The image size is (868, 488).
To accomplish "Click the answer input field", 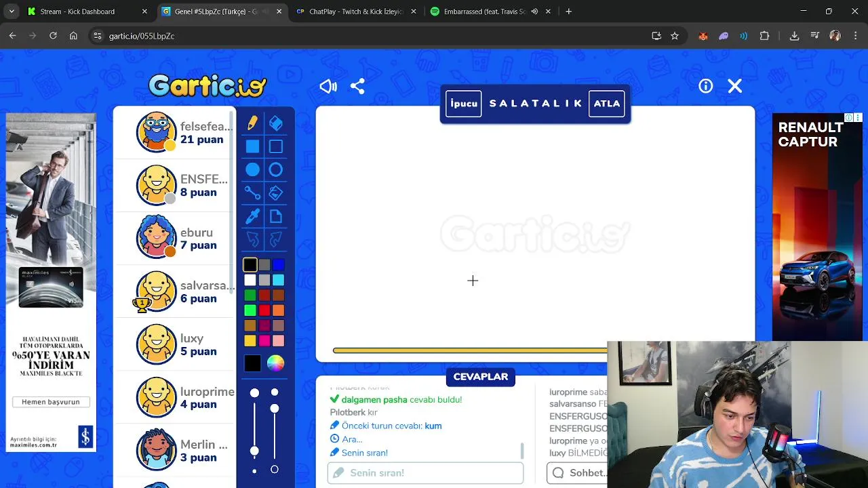I will (425, 472).
